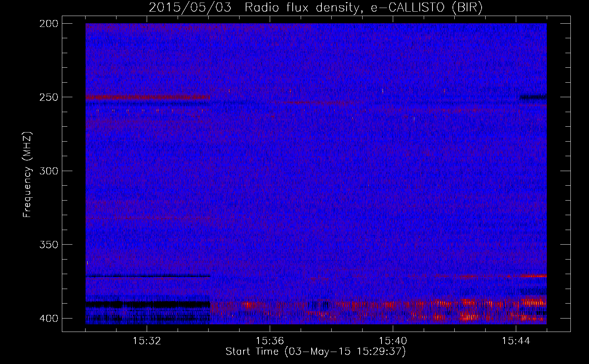589x364 pixels.
Task: Click the "Start Time (03-May-15 15:29:37)" axis label
Action: (316, 352)
